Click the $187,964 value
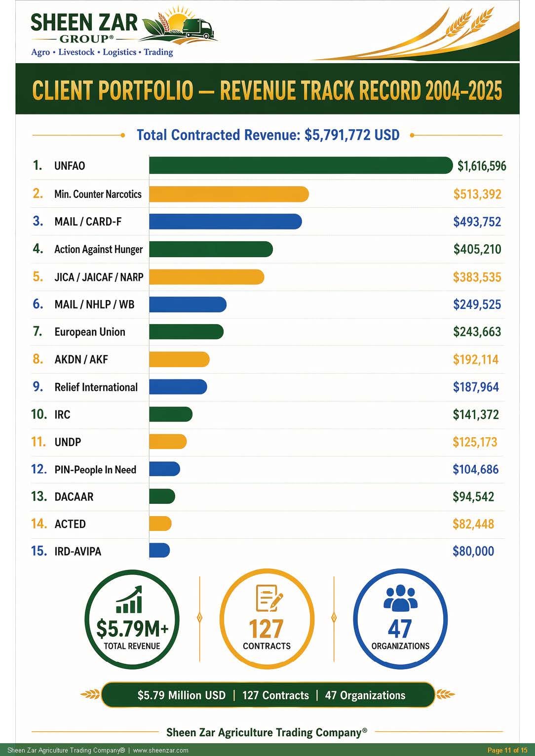Viewport: 535px width, 756px height. click(x=476, y=387)
